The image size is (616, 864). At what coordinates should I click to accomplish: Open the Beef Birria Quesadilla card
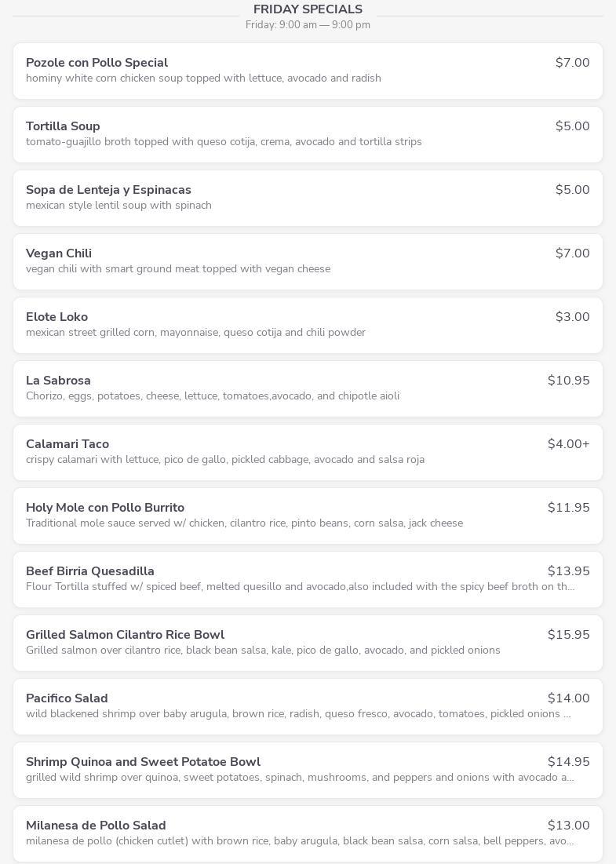(x=90, y=571)
